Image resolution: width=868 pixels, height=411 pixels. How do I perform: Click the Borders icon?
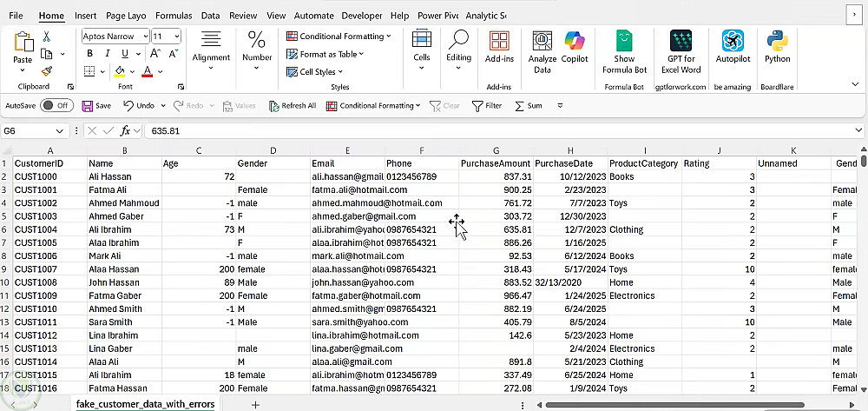(89, 71)
